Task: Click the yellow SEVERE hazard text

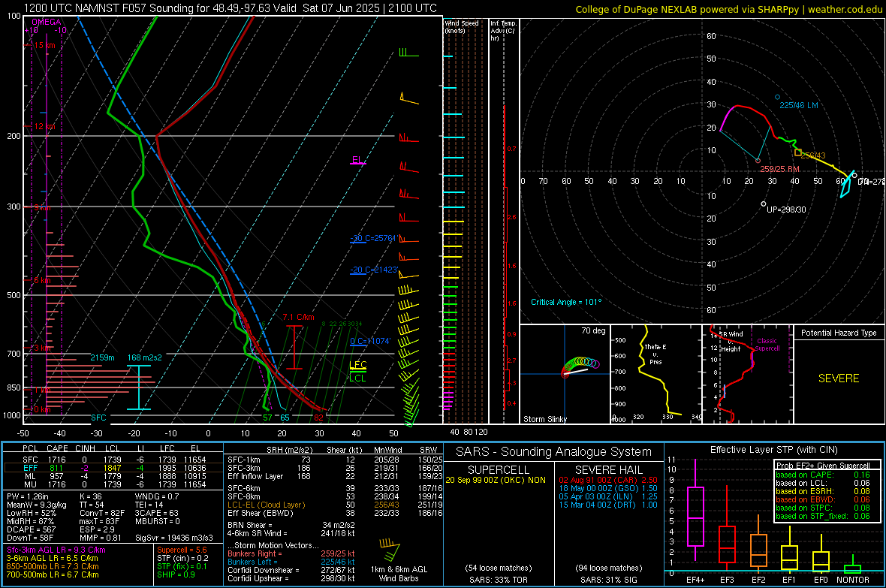Action: pyautogui.click(x=839, y=378)
